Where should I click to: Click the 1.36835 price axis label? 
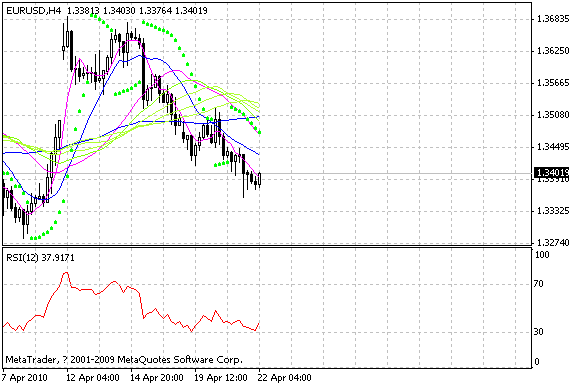coord(552,19)
